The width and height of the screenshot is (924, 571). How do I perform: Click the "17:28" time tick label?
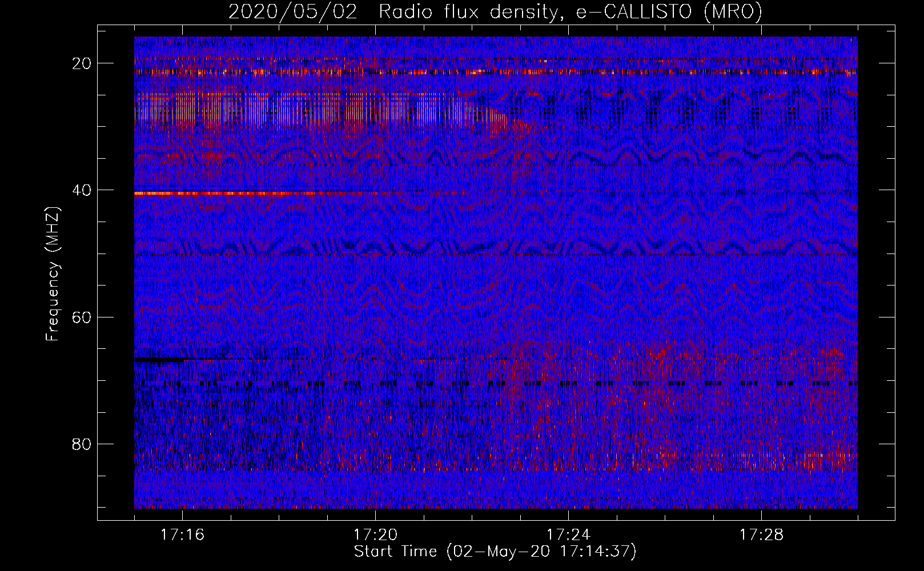point(762,535)
